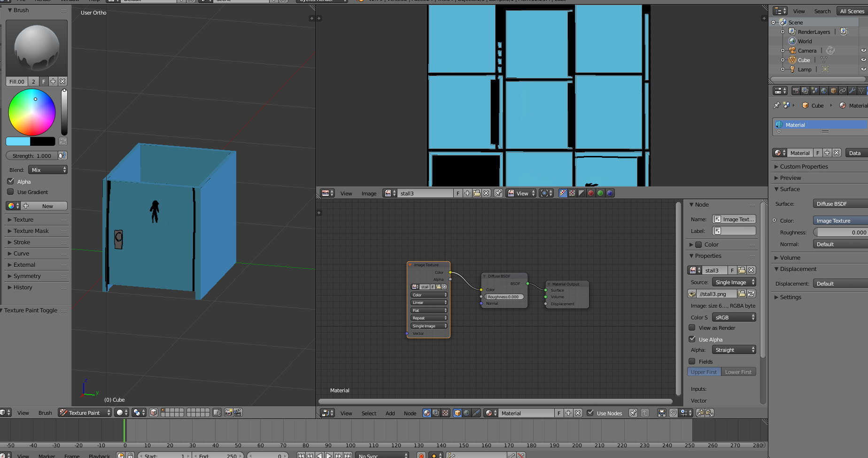The height and width of the screenshot is (458, 868).
Task: Open the Surface Diffuse BSDF dropdown
Action: click(x=840, y=203)
